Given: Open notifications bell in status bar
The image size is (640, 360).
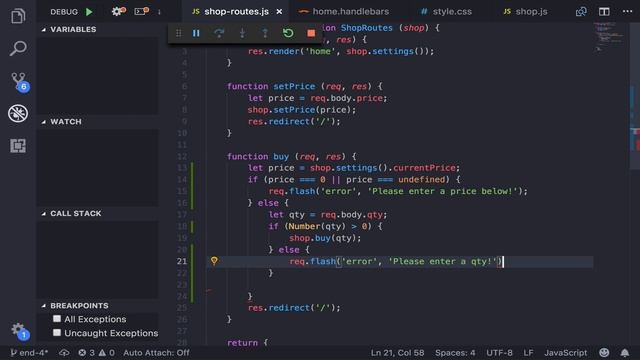Looking at the screenshot, I should click(x=624, y=352).
